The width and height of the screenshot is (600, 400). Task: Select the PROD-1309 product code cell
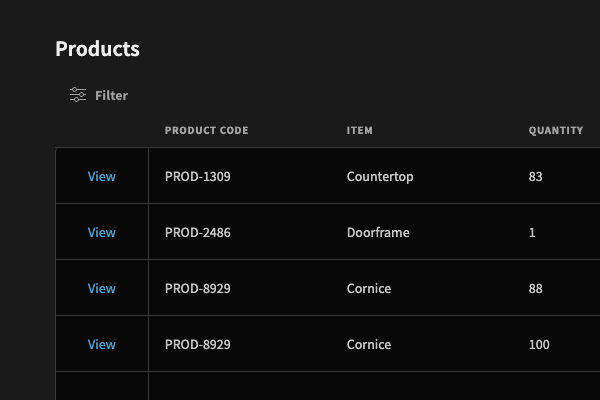pos(198,176)
